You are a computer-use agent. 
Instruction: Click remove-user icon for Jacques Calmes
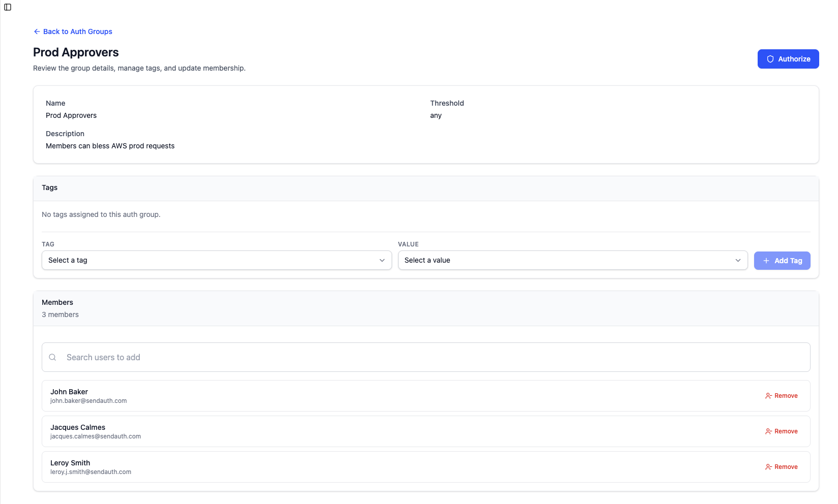point(768,431)
